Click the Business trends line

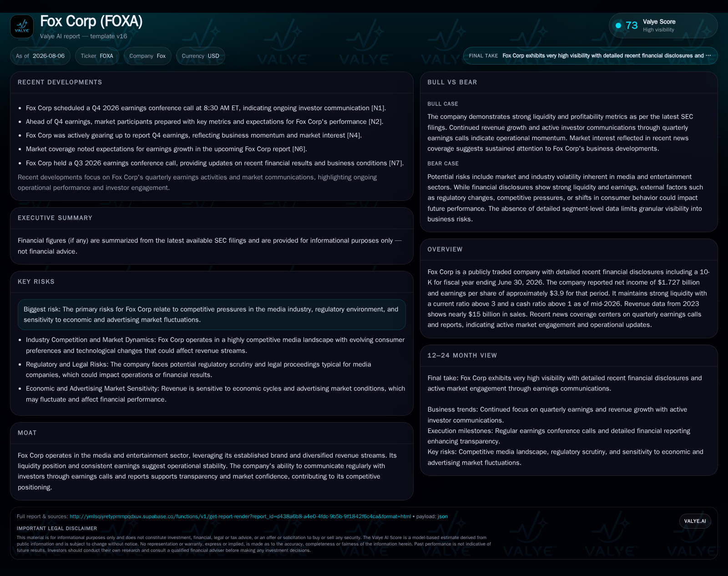click(x=557, y=415)
